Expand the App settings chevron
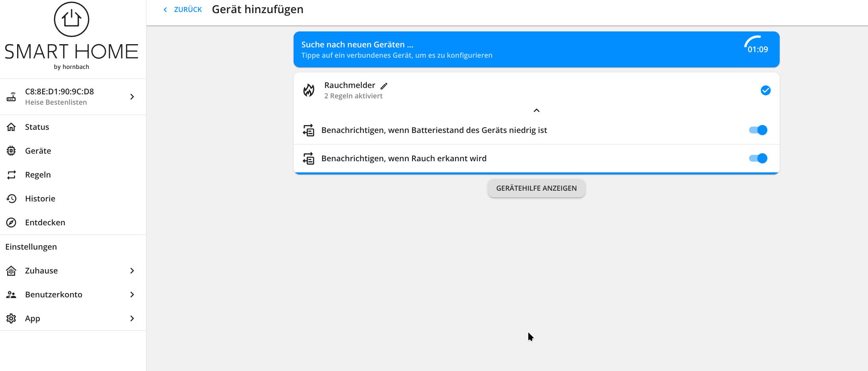This screenshot has width=868, height=371. point(132,318)
